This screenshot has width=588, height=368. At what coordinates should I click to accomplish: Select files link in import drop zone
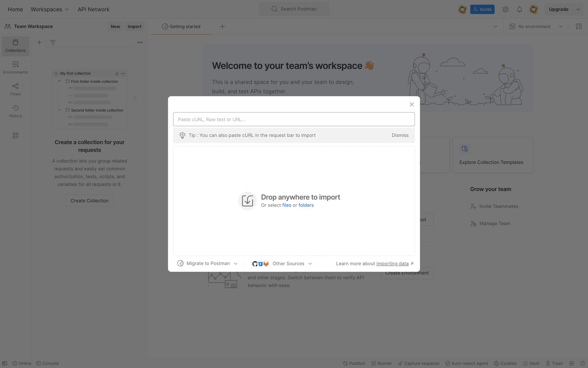[x=287, y=205]
